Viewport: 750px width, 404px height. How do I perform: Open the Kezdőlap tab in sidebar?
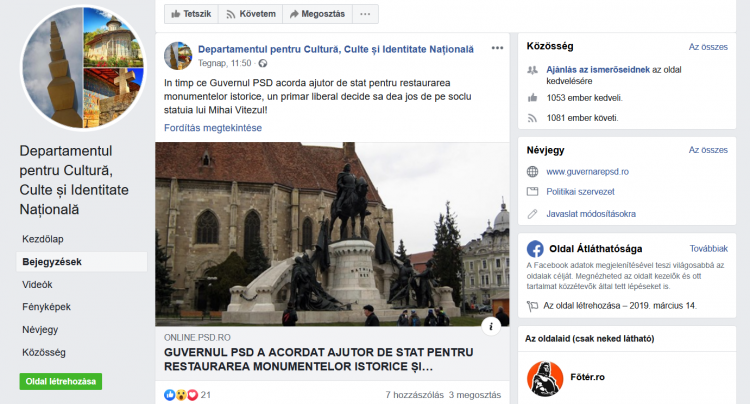[43, 240]
